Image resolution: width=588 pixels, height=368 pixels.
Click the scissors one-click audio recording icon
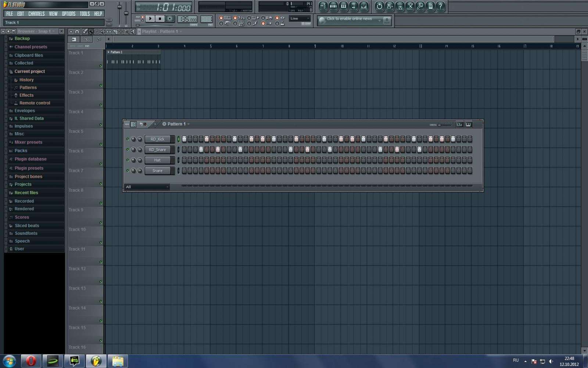(410, 6)
